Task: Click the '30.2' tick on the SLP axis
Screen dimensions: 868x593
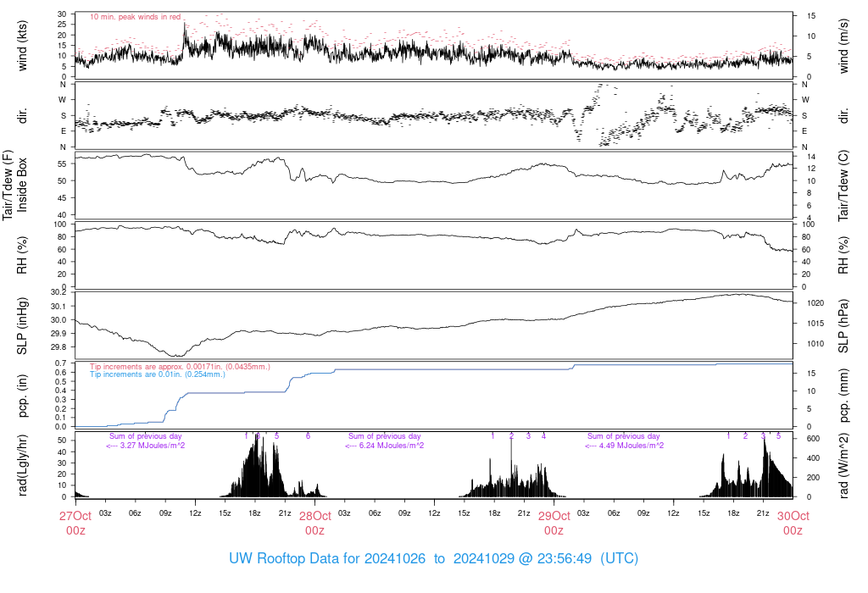Action: [x=58, y=292]
